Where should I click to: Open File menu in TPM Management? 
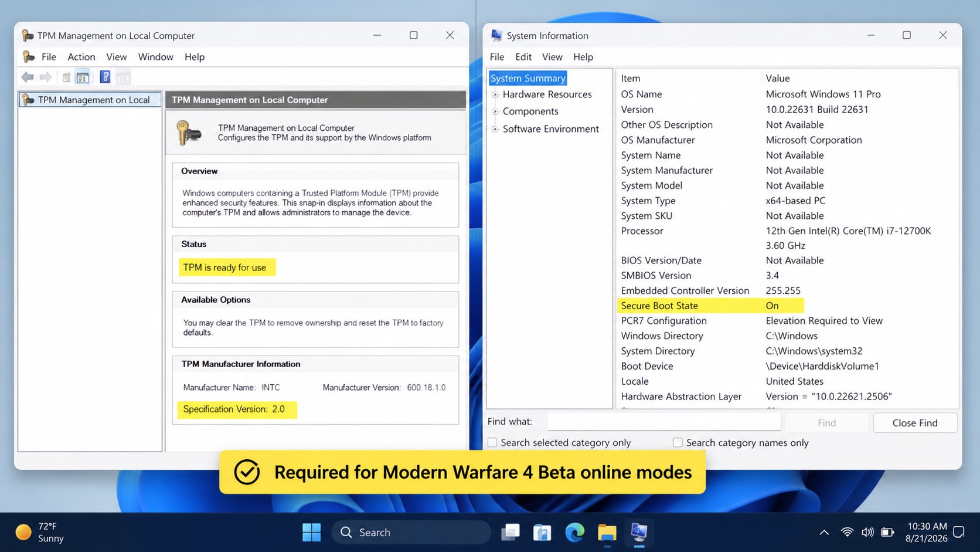pos(49,57)
